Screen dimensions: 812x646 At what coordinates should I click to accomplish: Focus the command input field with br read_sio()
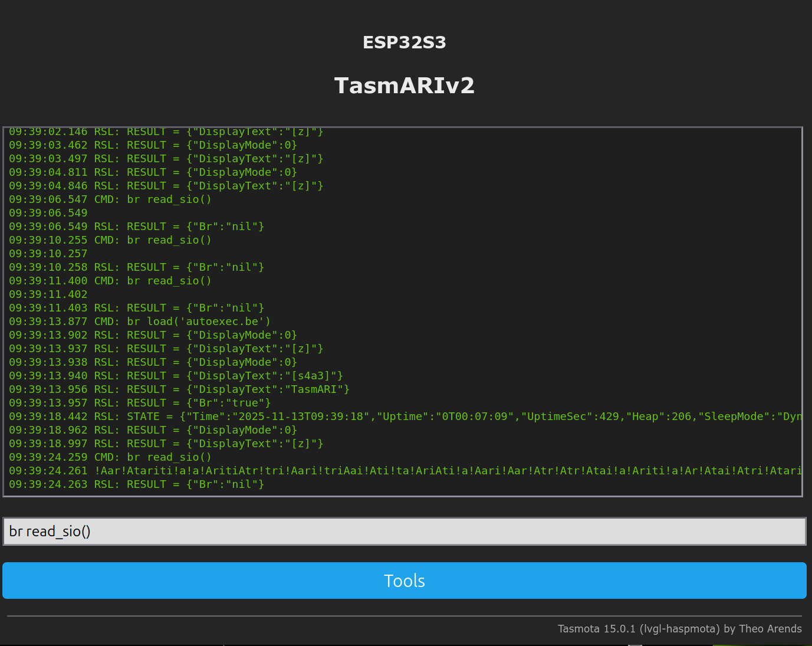(404, 532)
